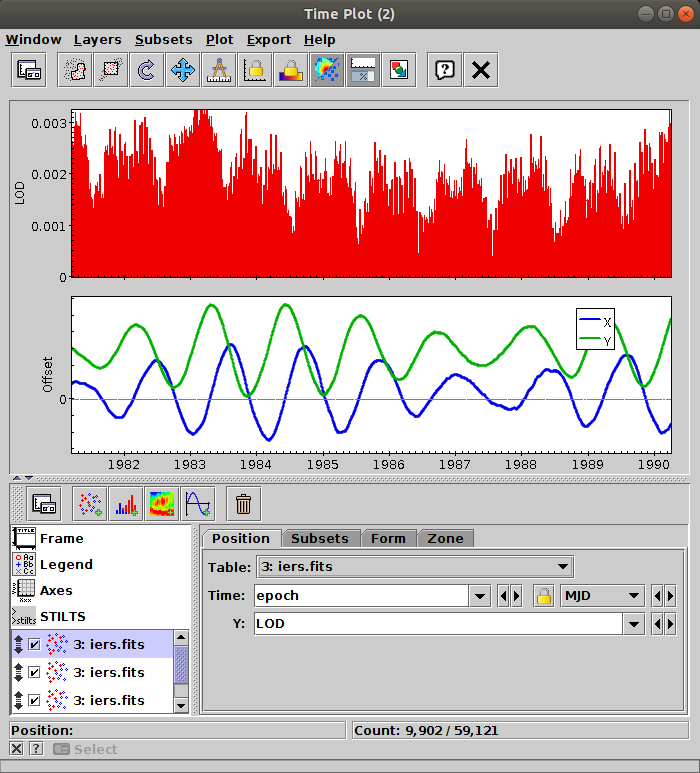Open the measure distance compass tool

pos(219,70)
